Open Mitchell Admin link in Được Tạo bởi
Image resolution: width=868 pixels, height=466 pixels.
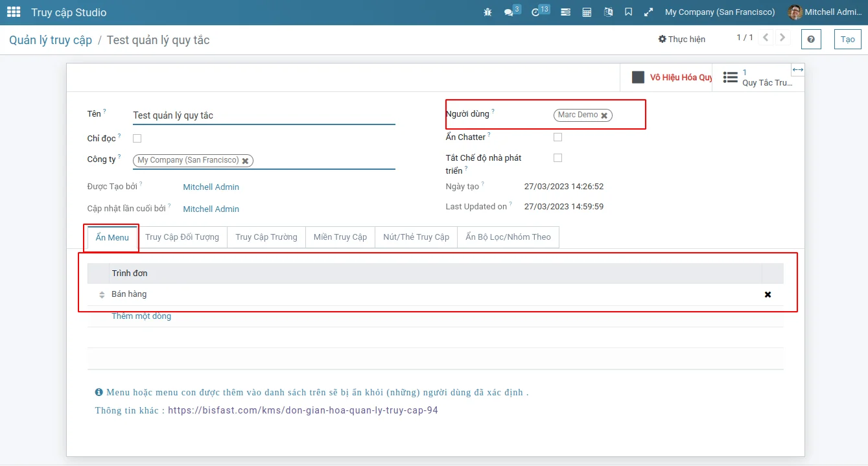(211, 187)
